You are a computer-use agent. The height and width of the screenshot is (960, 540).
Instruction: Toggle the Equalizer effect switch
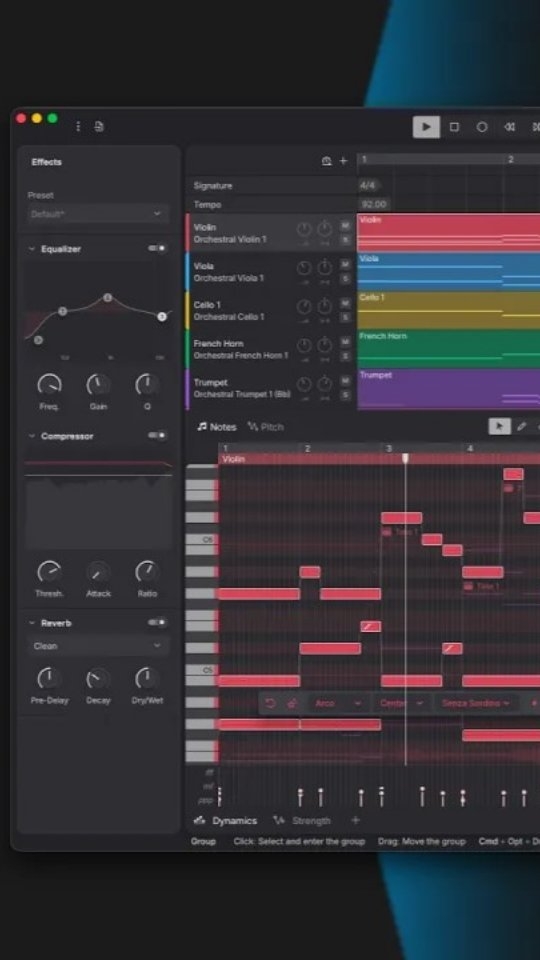point(157,249)
